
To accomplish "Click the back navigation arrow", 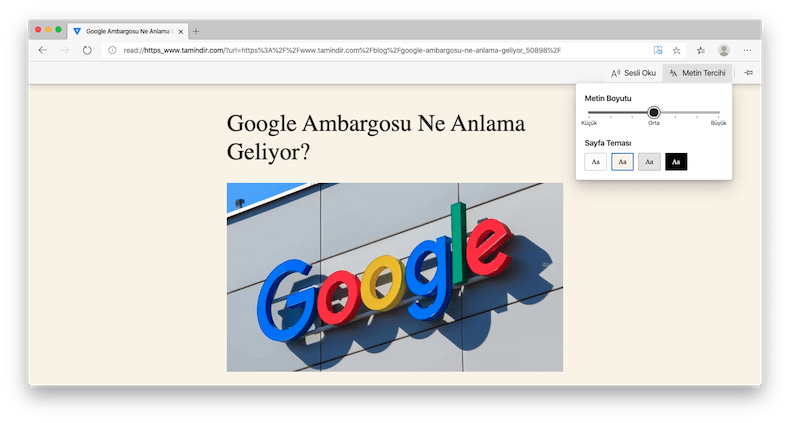I will point(42,50).
